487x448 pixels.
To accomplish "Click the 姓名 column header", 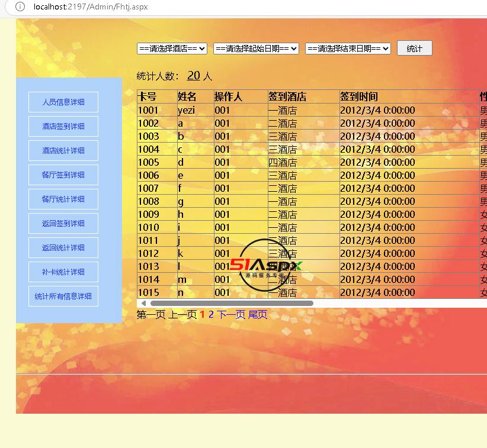I will click(x=187, y=96).
